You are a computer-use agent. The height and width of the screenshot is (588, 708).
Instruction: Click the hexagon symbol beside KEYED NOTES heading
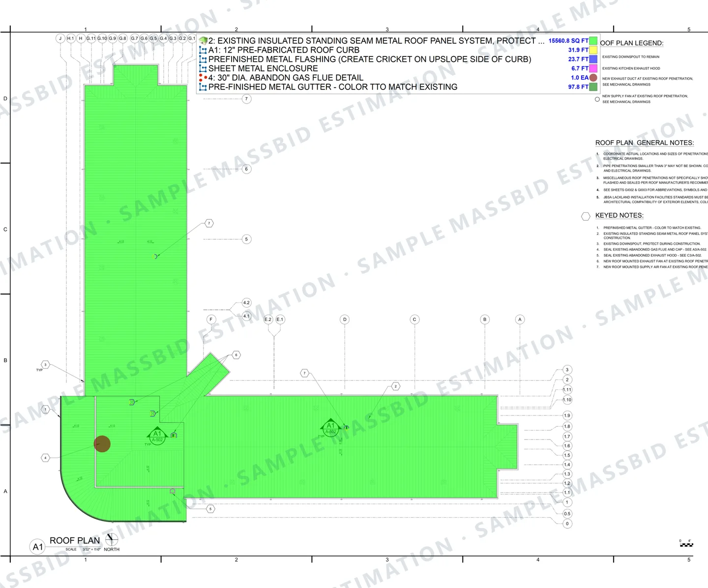click(x=586, y=216)
